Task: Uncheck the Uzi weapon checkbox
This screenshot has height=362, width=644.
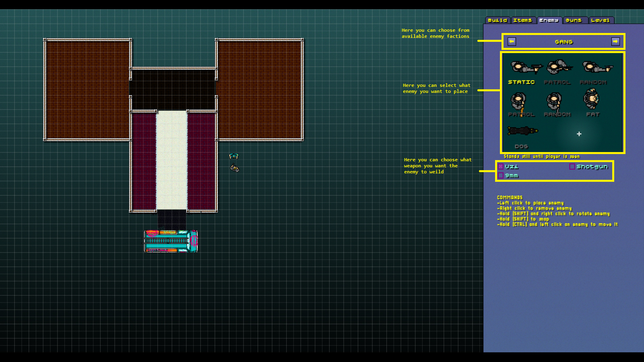Action: click(x=501, y=167)
